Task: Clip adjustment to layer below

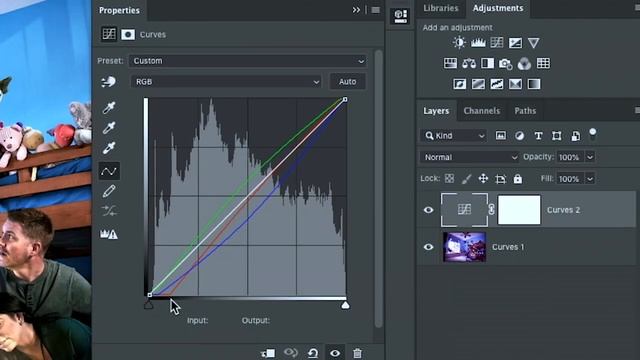Action: (268, 353)
